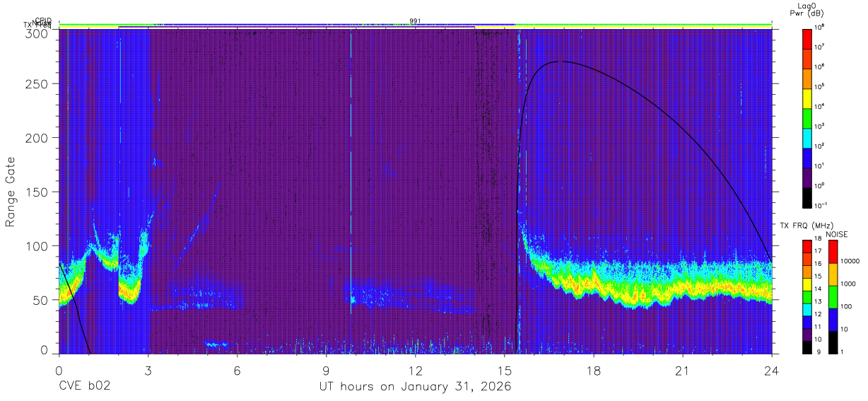This screenshot has width=868, height=401.
Task: Click the green segment of TX FRQ colorbar
Action: 807,296
